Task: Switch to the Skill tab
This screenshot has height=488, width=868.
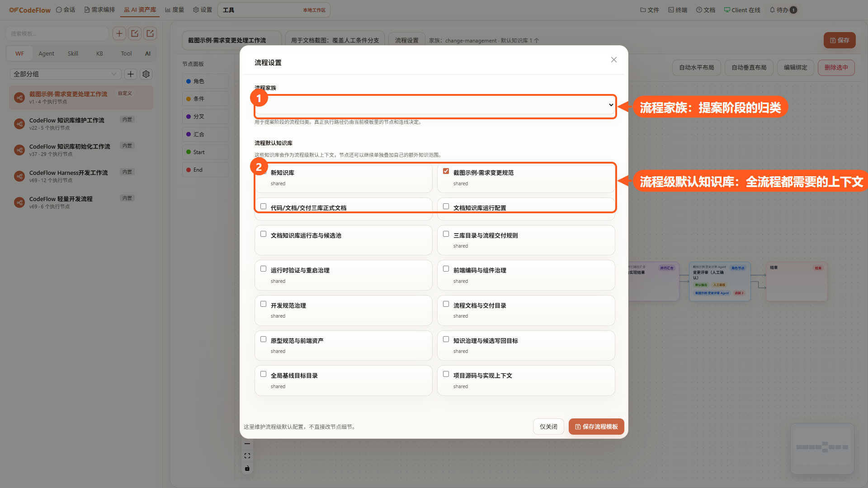Action: click(73, 53)
